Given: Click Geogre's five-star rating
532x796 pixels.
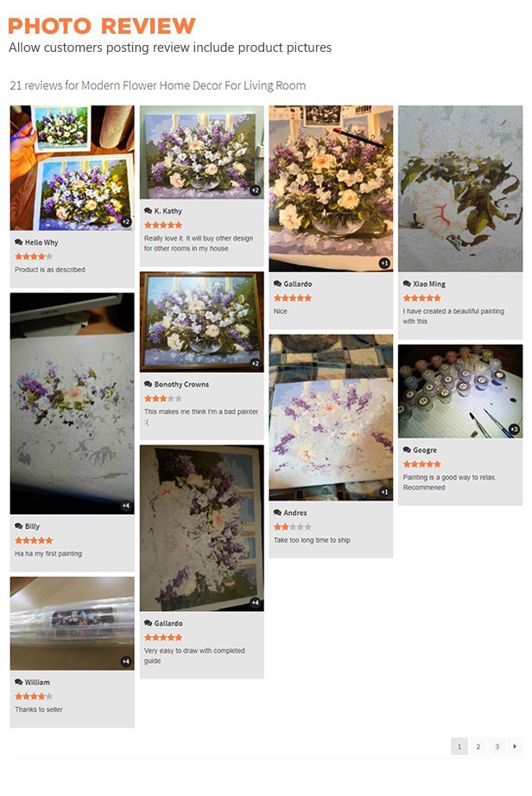Looking at the screenshot, I should point(422,464).
